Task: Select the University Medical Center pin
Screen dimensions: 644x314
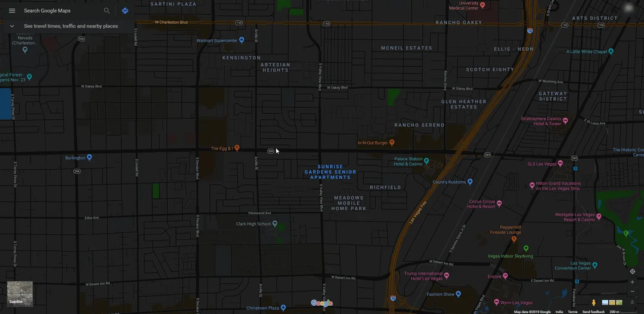Action: [x=482, y=5]
